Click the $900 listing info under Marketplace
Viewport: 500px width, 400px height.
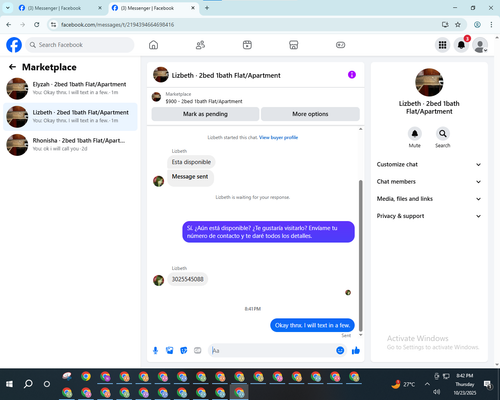[204, 101]
